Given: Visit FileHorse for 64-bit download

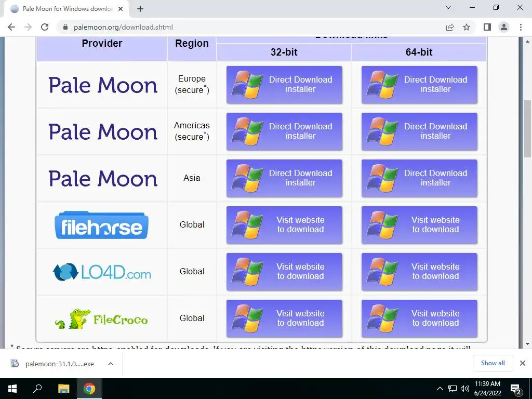Looking at the screenshot, I should click(x=419, y=225).
